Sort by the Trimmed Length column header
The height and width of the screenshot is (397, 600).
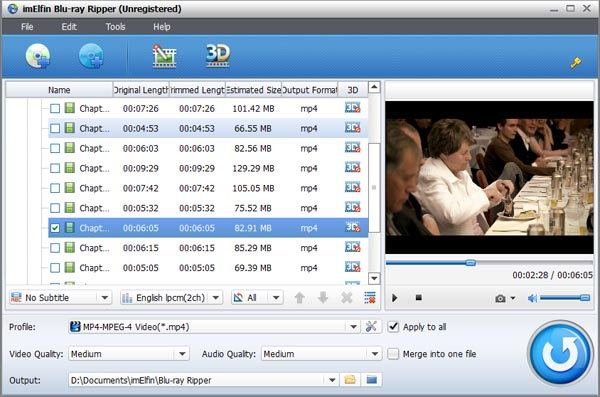point(197,90)
